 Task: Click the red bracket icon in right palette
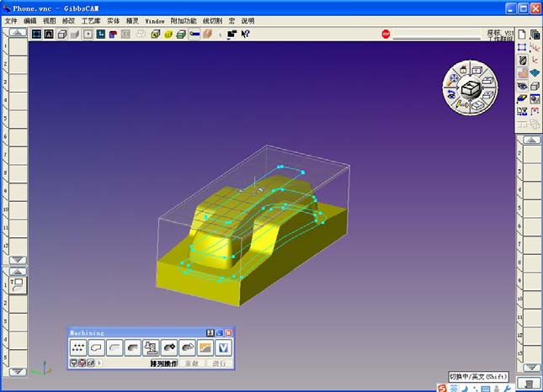535,111
